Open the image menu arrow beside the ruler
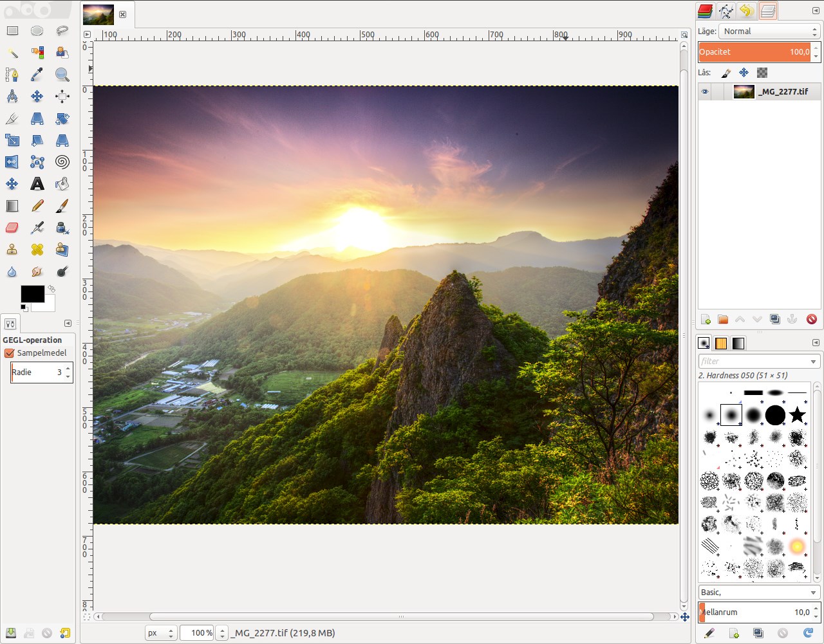 [88, 35]
